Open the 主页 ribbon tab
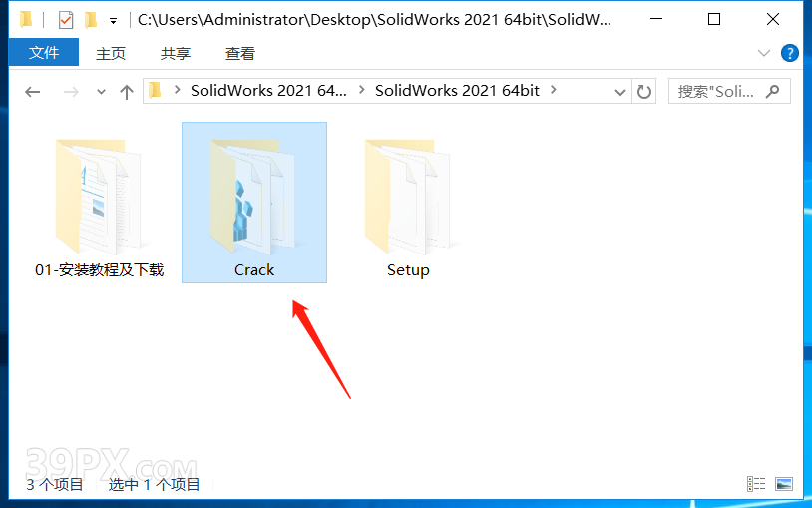The width and height of the screenshot is (812, 508). tap(111, 53)
